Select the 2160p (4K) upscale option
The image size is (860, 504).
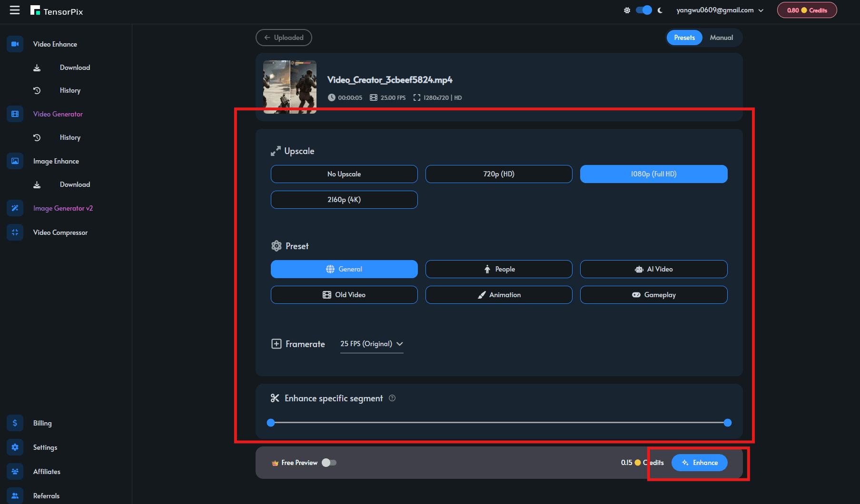tap(344, 200)
